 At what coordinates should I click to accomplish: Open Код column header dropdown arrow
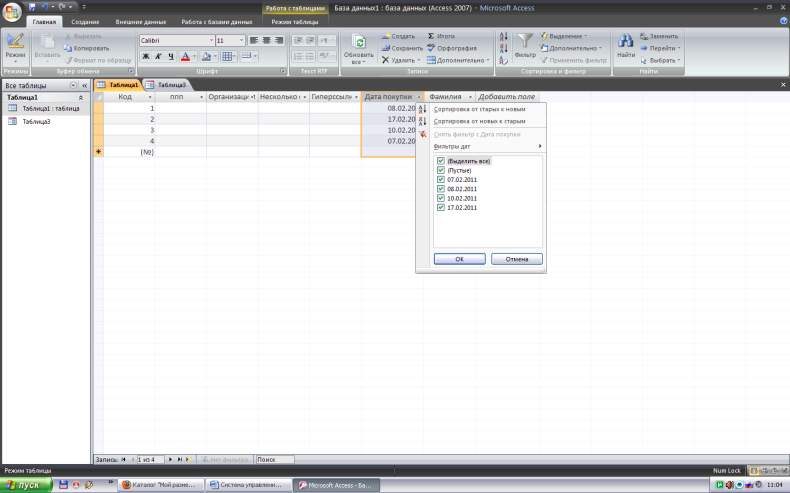[x=150, y=97]
